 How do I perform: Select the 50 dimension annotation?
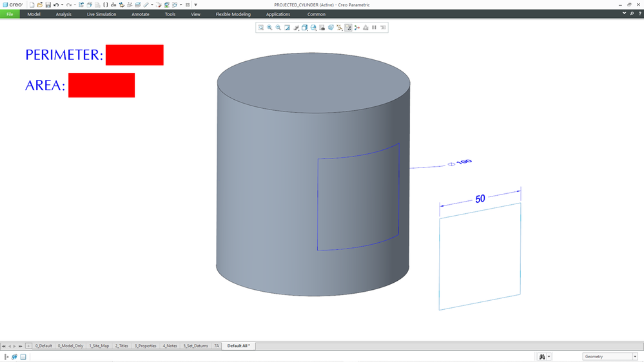[480, 199]
